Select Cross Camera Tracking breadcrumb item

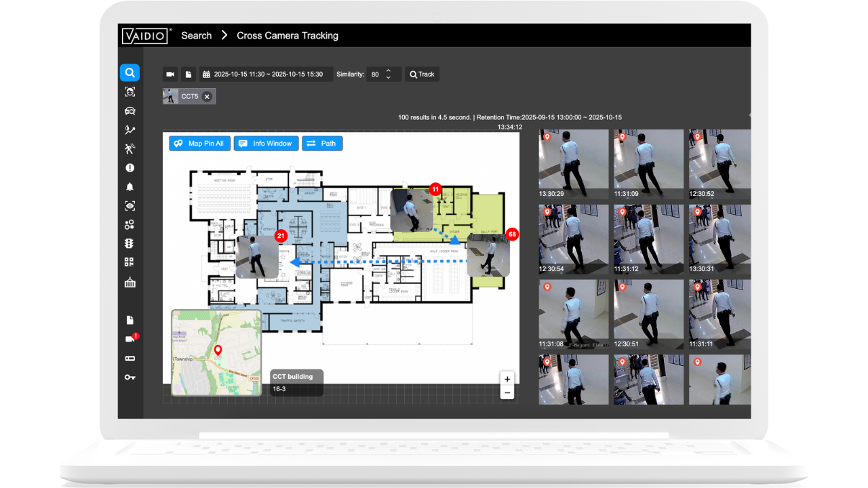click(x=288, y=35)
